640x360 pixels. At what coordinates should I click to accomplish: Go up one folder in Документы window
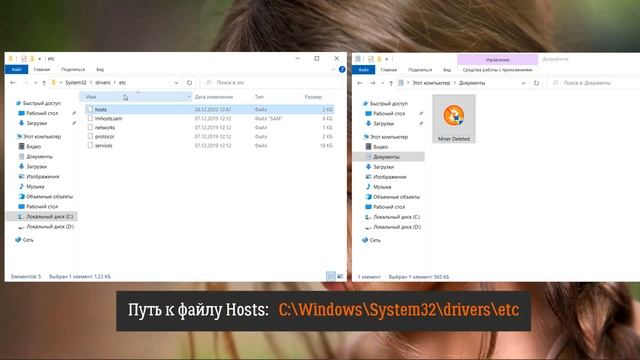(391, 83)
